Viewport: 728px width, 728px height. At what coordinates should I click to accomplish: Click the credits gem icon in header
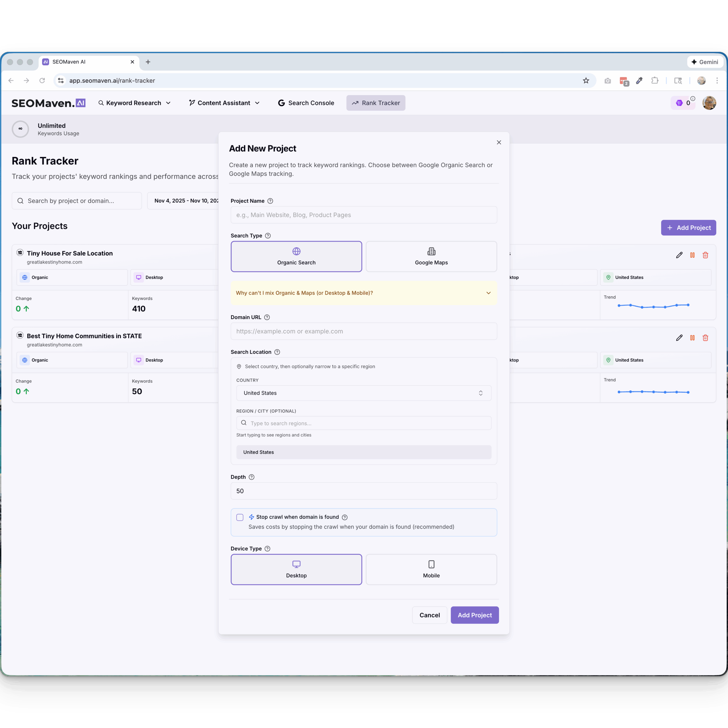[x=679, y=103]
